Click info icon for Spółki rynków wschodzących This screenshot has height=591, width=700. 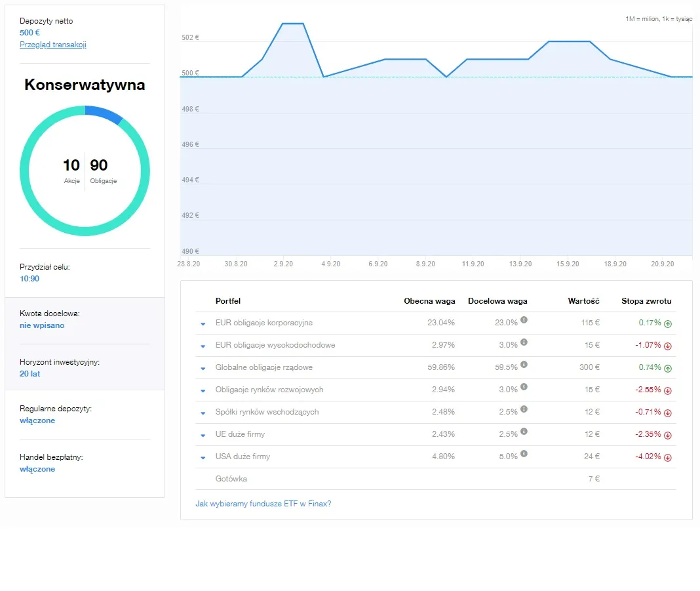click(524, 409)
